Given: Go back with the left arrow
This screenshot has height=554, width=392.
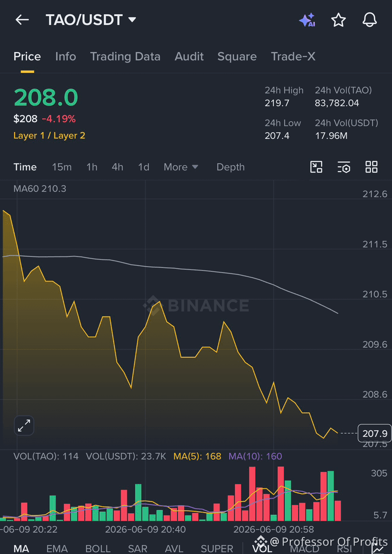Looking at the screenshot, I should point(22,20).
